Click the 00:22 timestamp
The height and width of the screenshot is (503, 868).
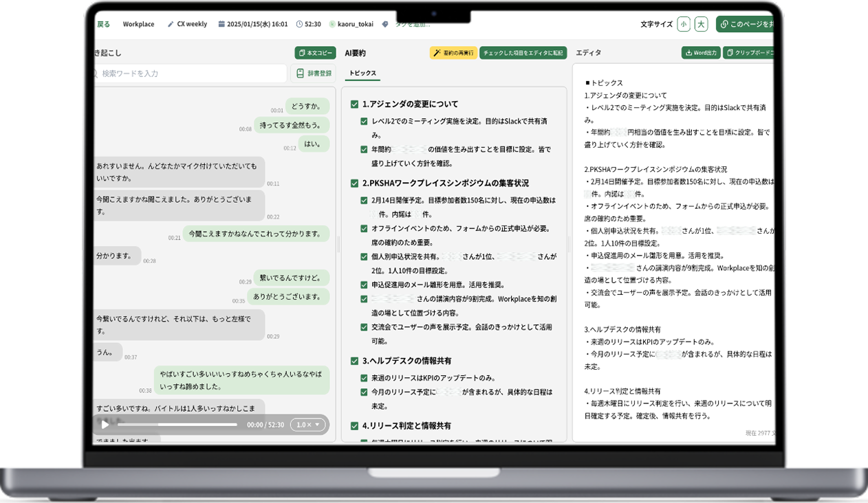[274, 216]
